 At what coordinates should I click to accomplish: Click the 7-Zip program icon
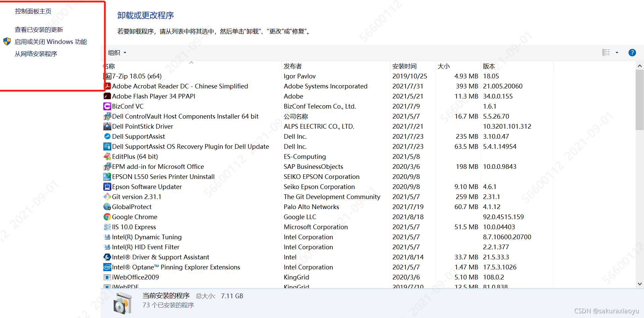coord(107,76)
